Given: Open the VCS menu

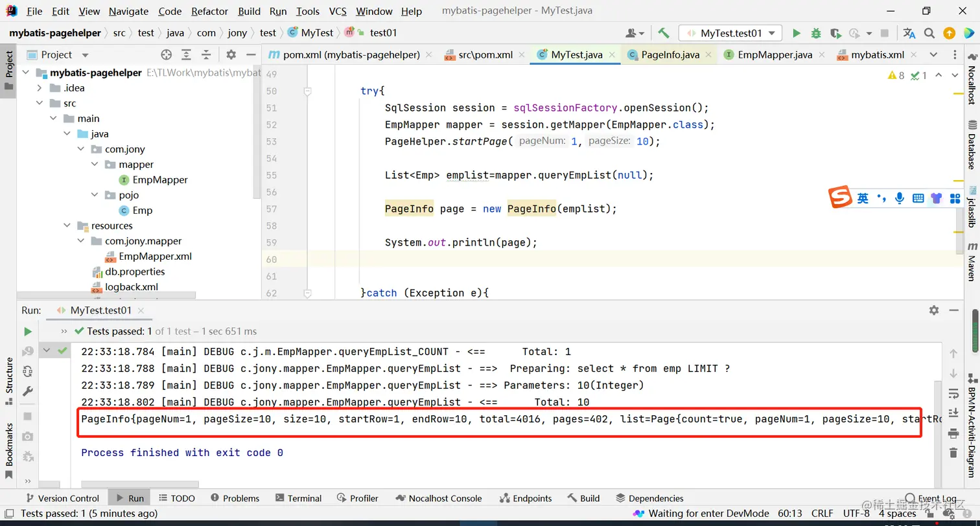Looking at the screenshot, I should (x=338, y=11).
